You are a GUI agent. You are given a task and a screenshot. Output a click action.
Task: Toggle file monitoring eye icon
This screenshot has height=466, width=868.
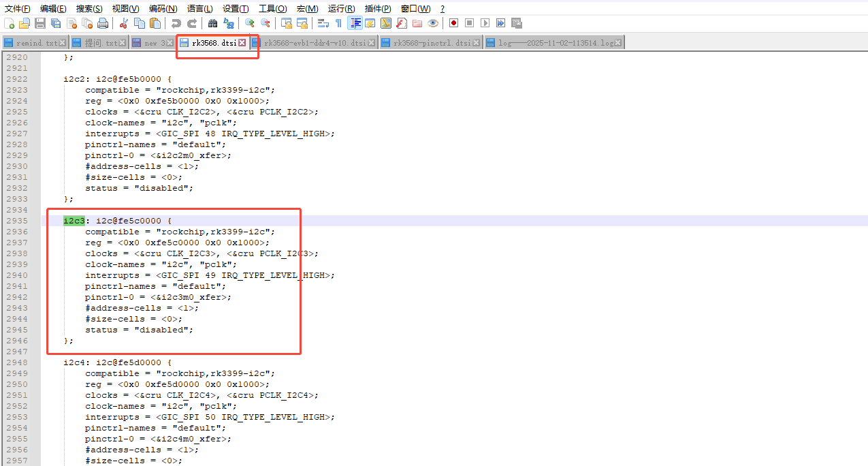[433, 23]
